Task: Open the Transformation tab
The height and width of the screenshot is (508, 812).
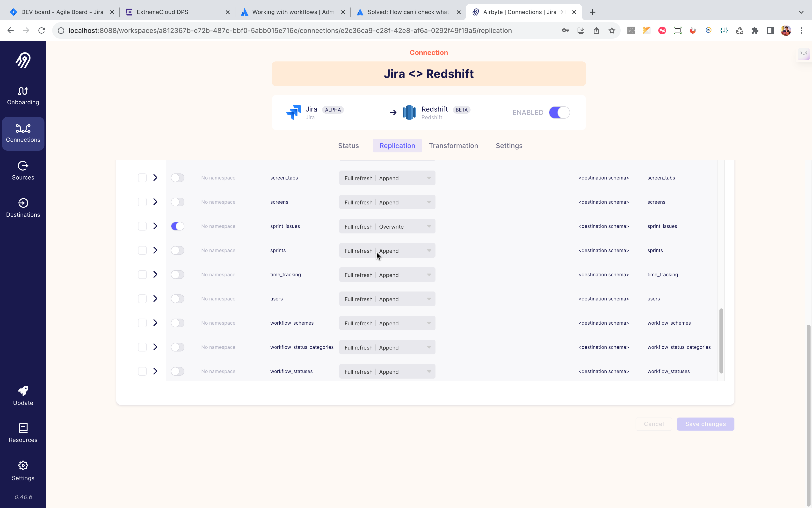Action: coord(453,146)
